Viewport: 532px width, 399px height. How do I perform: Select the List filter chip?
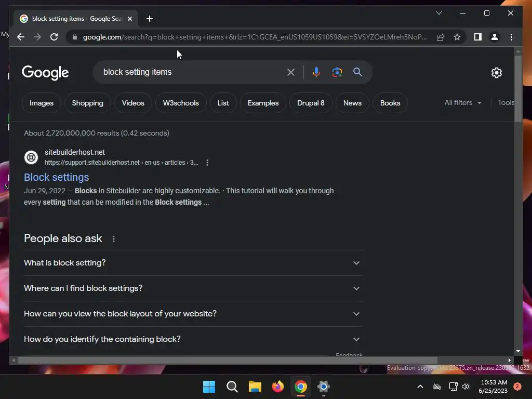223,103
